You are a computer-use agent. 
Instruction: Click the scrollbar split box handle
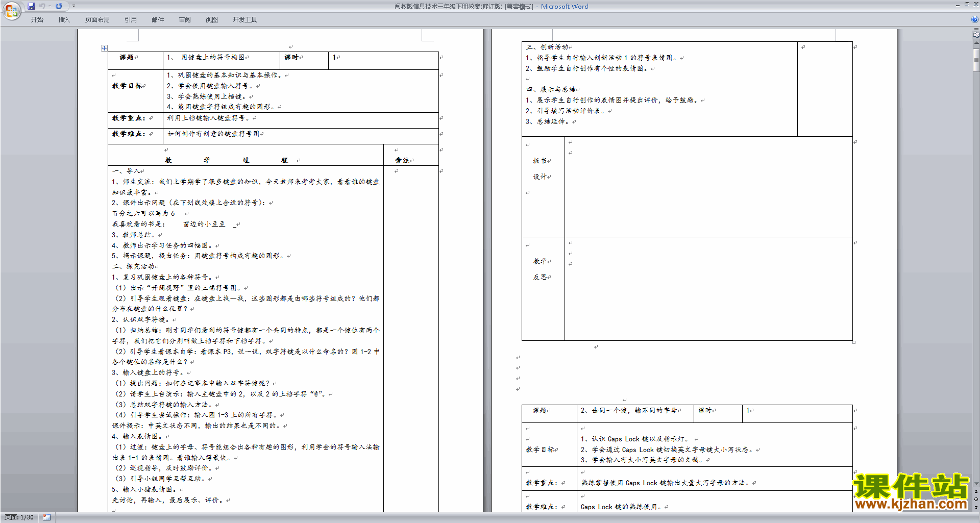coord(976,29)
